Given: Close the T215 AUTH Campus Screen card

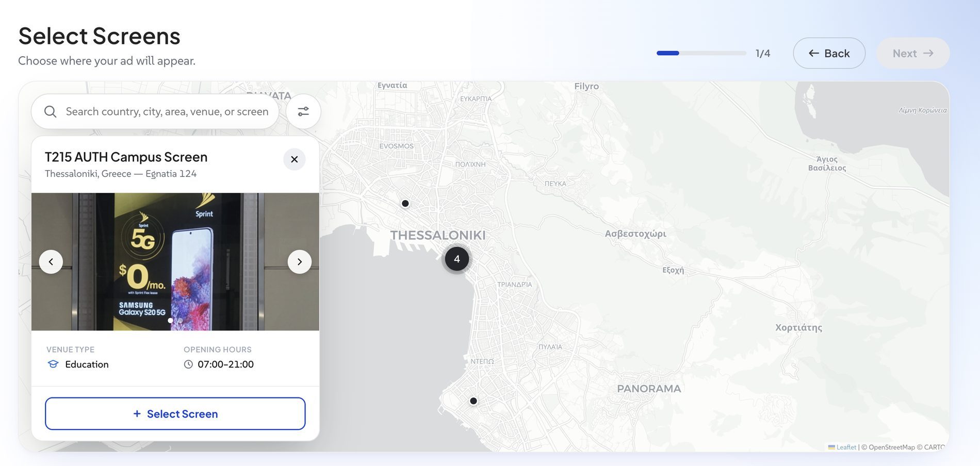Looking at the screenshot, I should tap(294, 159).
